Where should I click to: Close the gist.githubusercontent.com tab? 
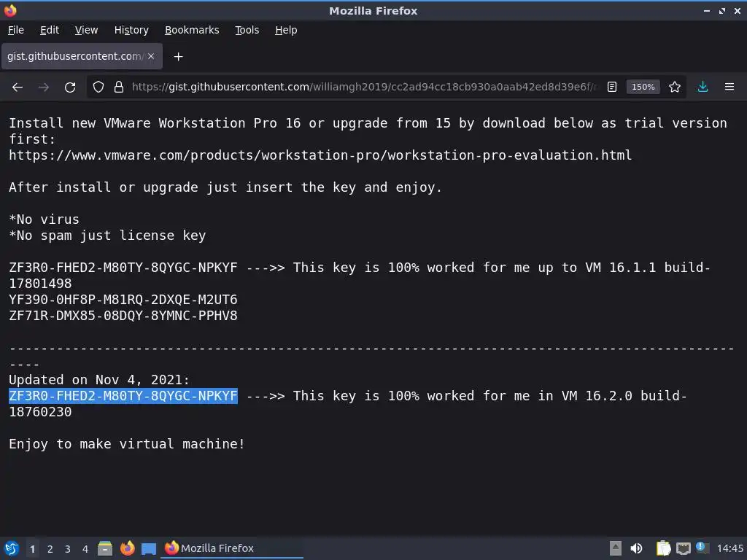tap(151, 56)
